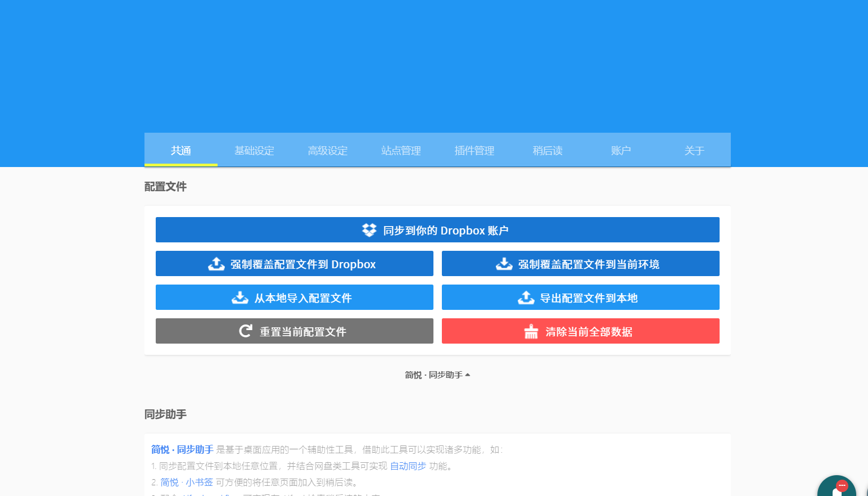The height and width of the screenshot is (496, 868).
Task: Open the 自动同步 link
Action: 408,466
